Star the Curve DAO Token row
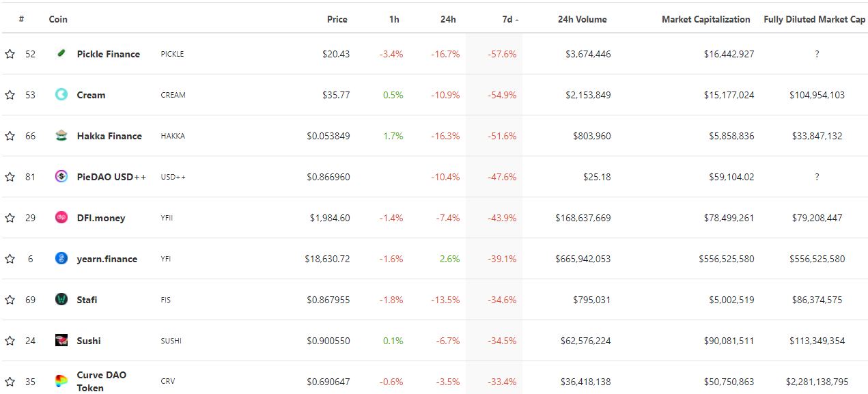Image resolution: width=868 pixels, height=394 pixels. pyautogui.click(x=10, y=382)
